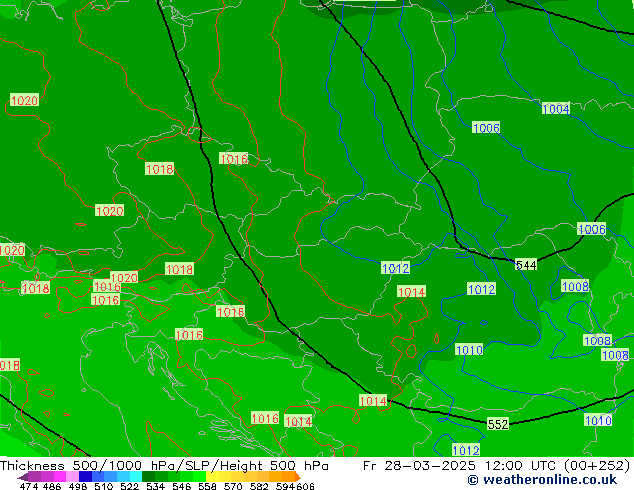Pick the cyan legend swatch
The image size is (634, 490).
136,476
